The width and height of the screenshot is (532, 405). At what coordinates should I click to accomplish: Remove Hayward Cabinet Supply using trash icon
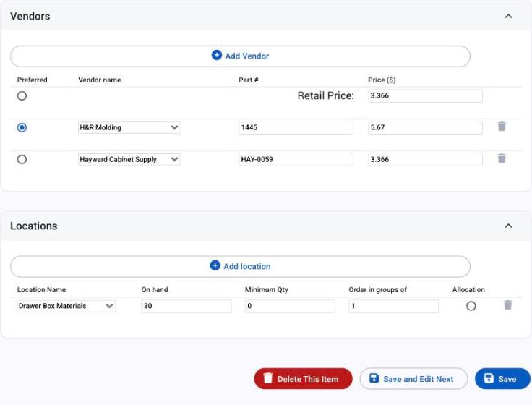click(x=502, y=158)
